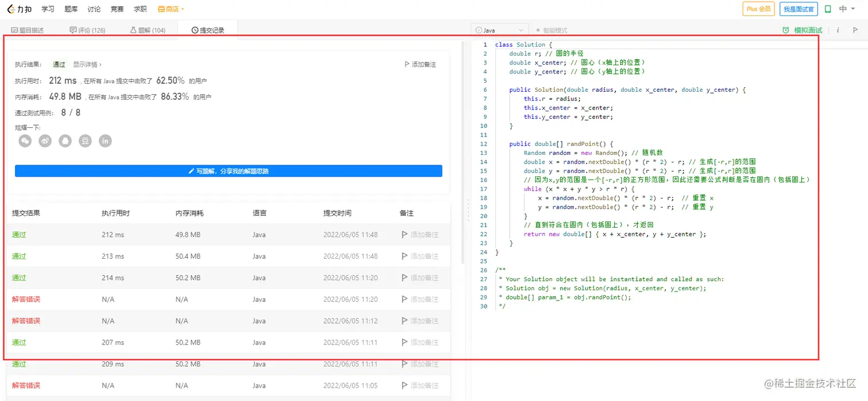Open the 讨论 discussion menu
The height and width of the screenshot is (401, 868).
(94, 9)
